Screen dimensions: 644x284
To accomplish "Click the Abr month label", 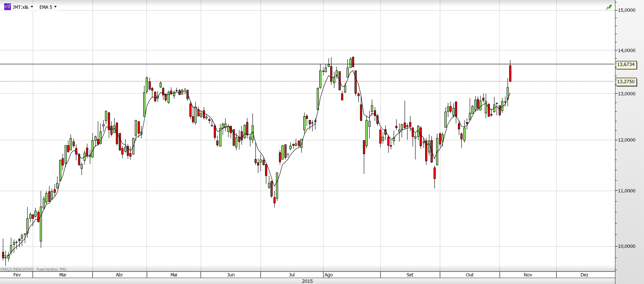I will pos(119,275).
